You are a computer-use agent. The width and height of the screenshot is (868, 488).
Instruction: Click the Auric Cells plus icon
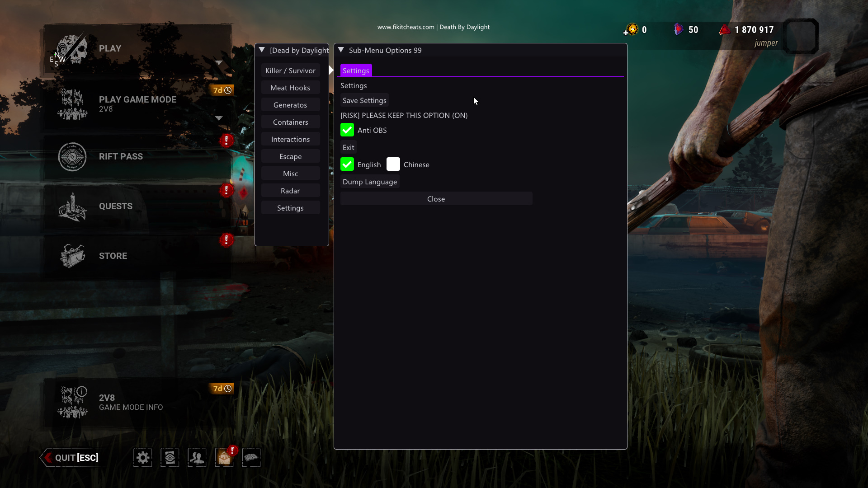626,33
